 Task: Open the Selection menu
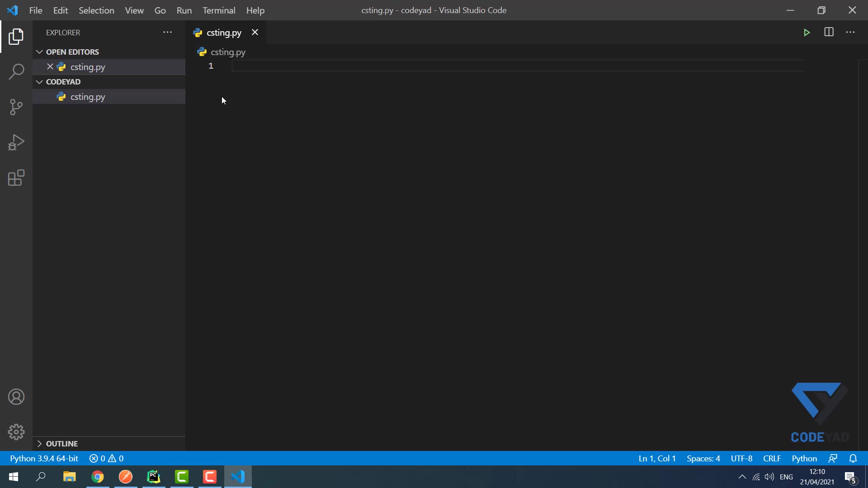[x=96, y=10]
